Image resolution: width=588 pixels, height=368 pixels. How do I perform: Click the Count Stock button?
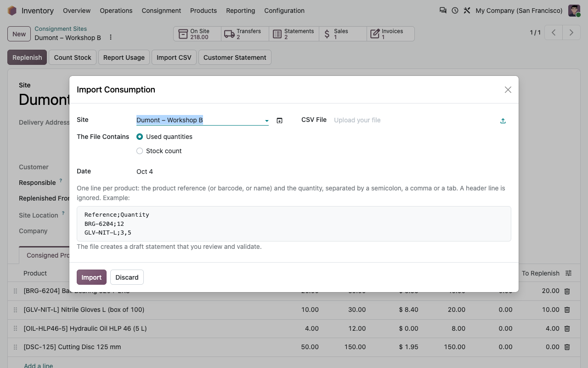[x=73, y=57]
